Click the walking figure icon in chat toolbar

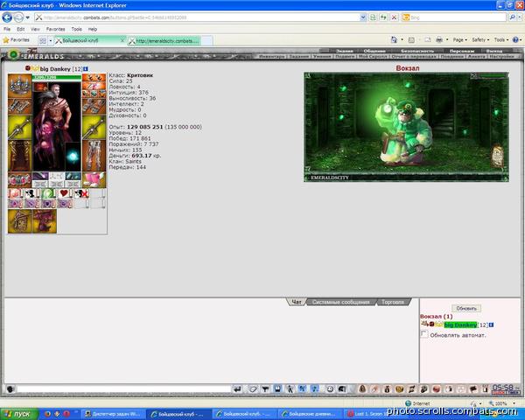point(290,388)
